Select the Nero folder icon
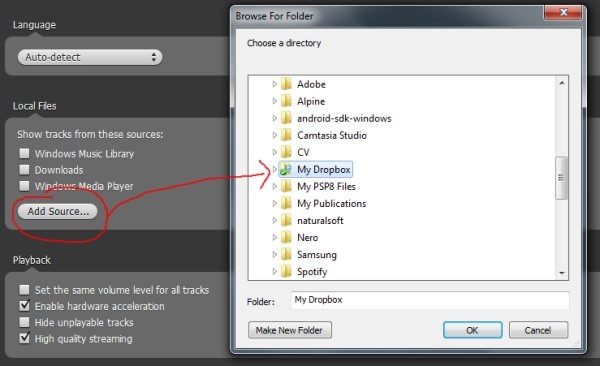 (x=286, y=237)
